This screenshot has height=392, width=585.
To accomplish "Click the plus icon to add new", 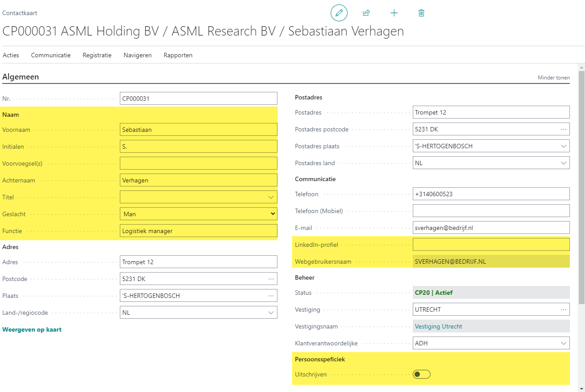I will [394, 13].
